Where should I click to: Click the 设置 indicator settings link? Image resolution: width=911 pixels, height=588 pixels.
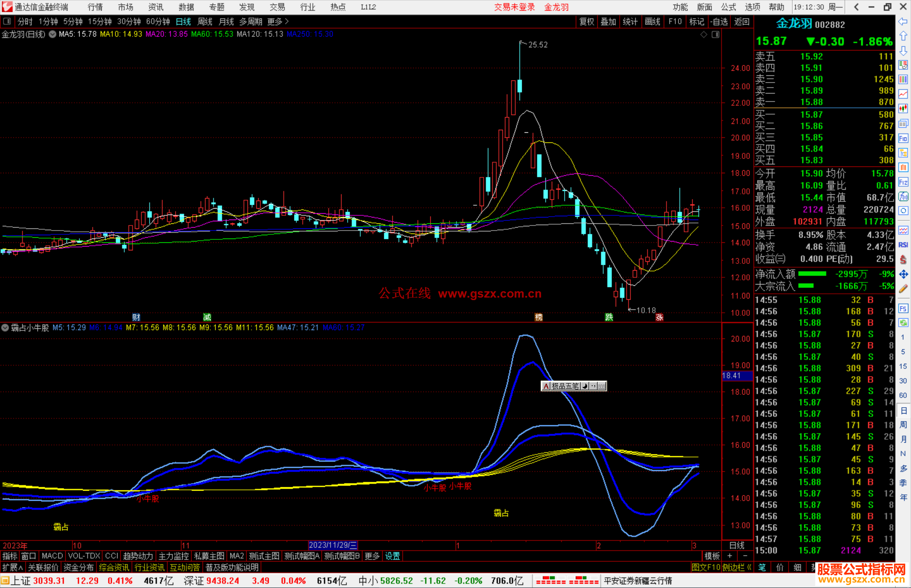[392, 556]
